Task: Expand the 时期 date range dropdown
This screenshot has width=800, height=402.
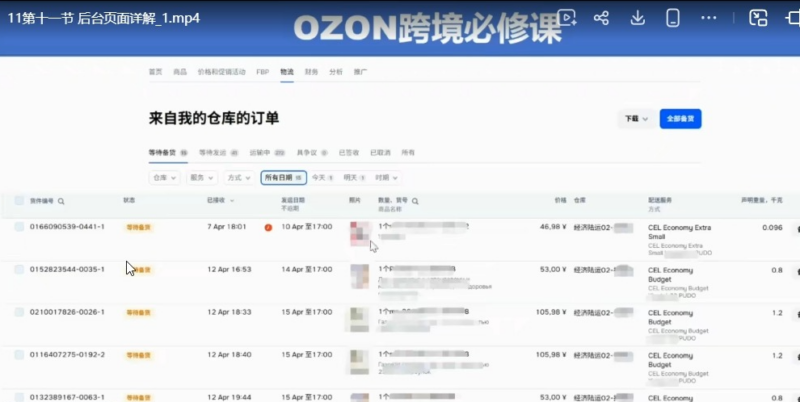Action: pyautogui.click(x=386, y=178)
